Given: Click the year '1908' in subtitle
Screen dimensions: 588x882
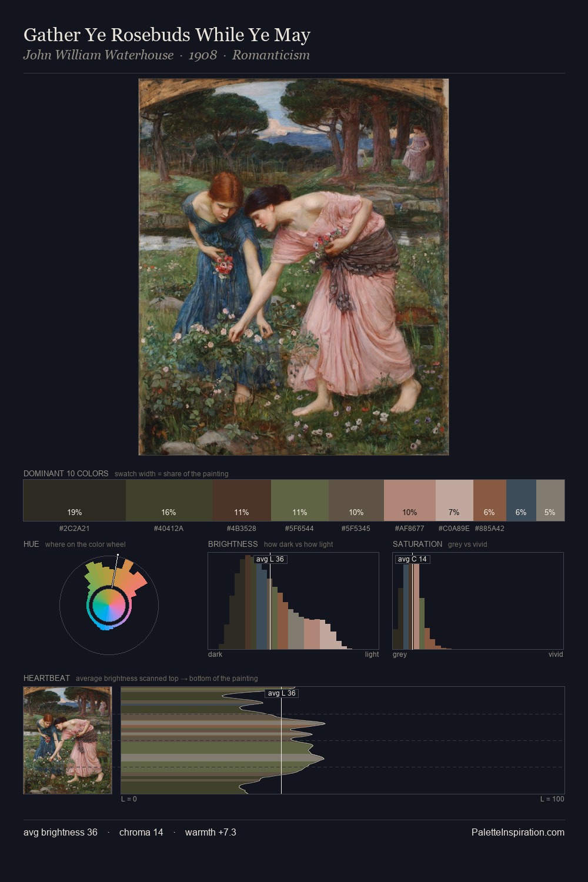Looking at the screenshot, I should pos(203,55).
